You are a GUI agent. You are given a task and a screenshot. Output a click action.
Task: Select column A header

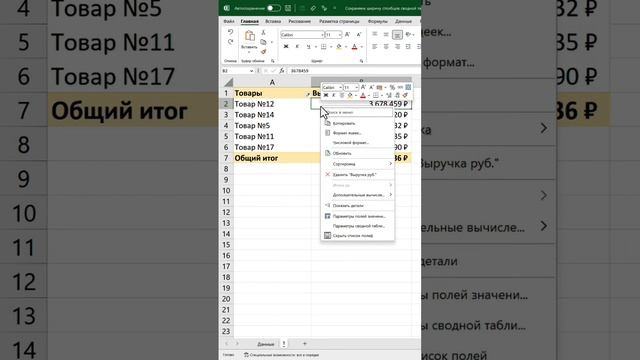click(272, 82)
